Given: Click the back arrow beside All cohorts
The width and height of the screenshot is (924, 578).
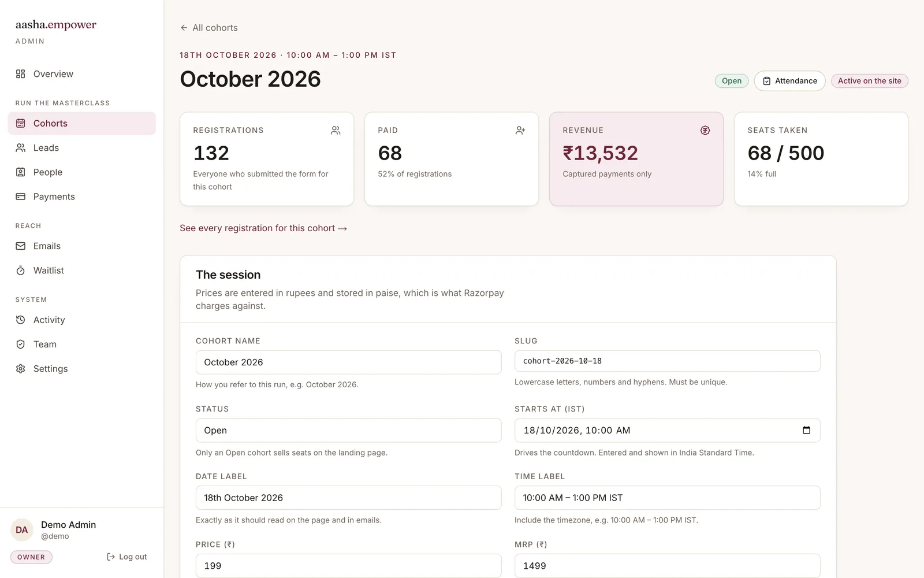Looking at the screenshot, I should pos(184,28).
